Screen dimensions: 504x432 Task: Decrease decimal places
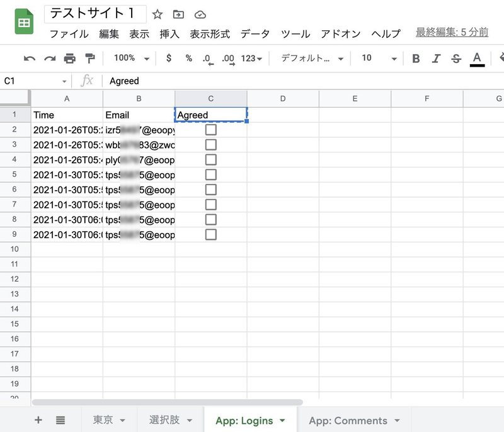pos(208,59)
